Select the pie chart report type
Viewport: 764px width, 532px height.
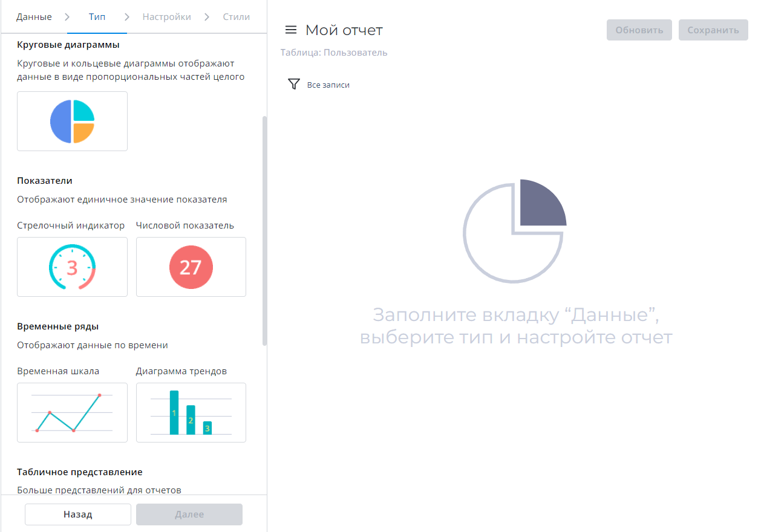[72, 121]
